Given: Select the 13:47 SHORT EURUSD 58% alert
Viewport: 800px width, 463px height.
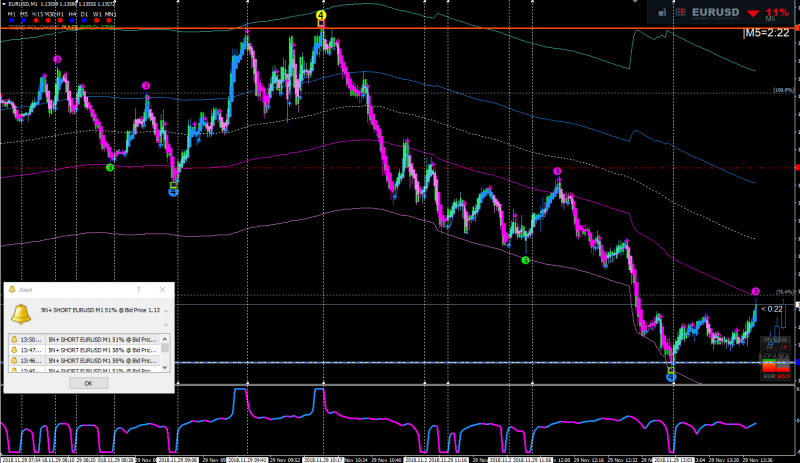Looking at the screenshot, I should tap(85, 350).
